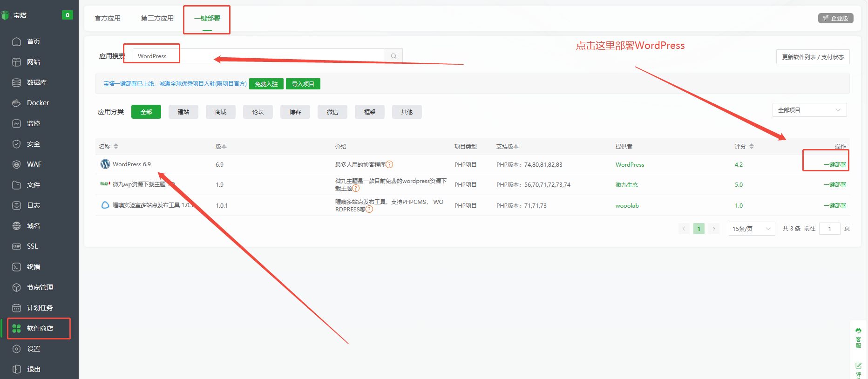Click the help icon after 载主题
Image resolution: width=868 pixels, height=379 pixels.
click(x=356, y=188)
